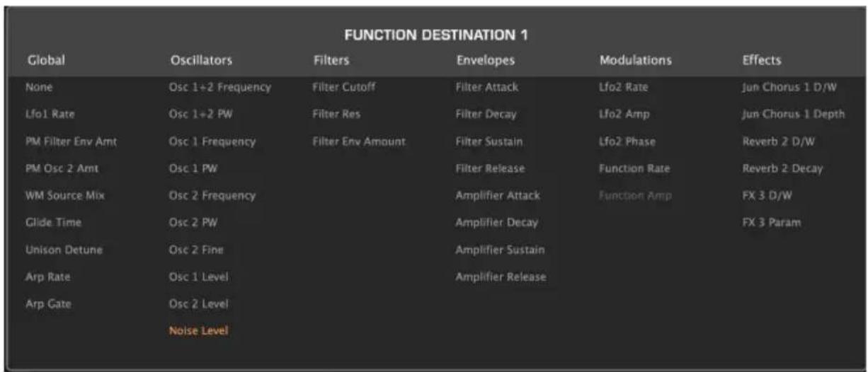The height and width of the screenshot is (372, 868).
Task: Pick highlighted Noise Level destination
Action: click(x=200, y=330)
